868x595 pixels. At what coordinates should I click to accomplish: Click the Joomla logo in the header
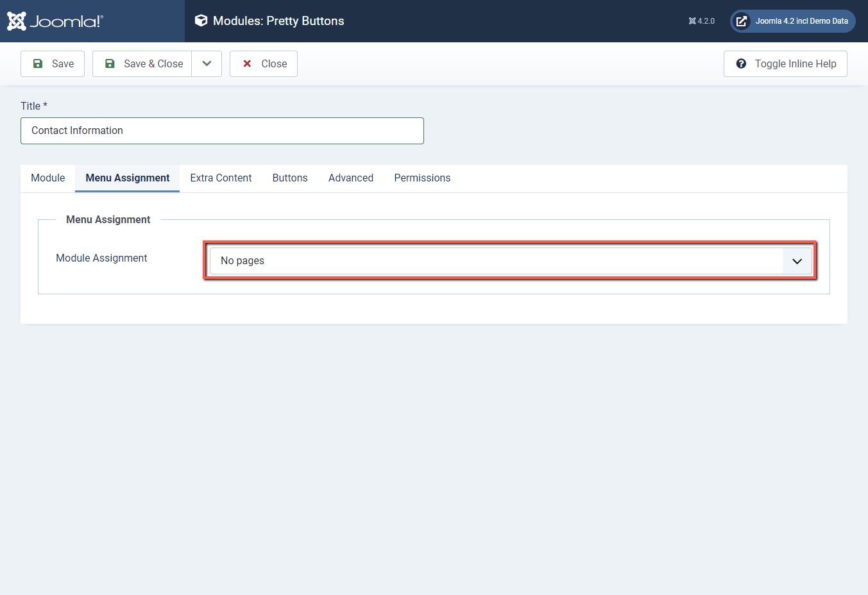(54, 21)
